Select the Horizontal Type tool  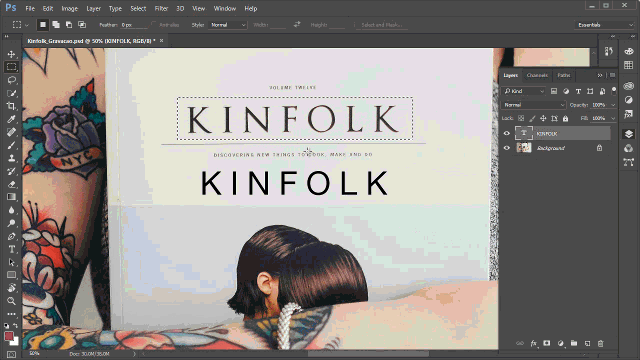11,249
